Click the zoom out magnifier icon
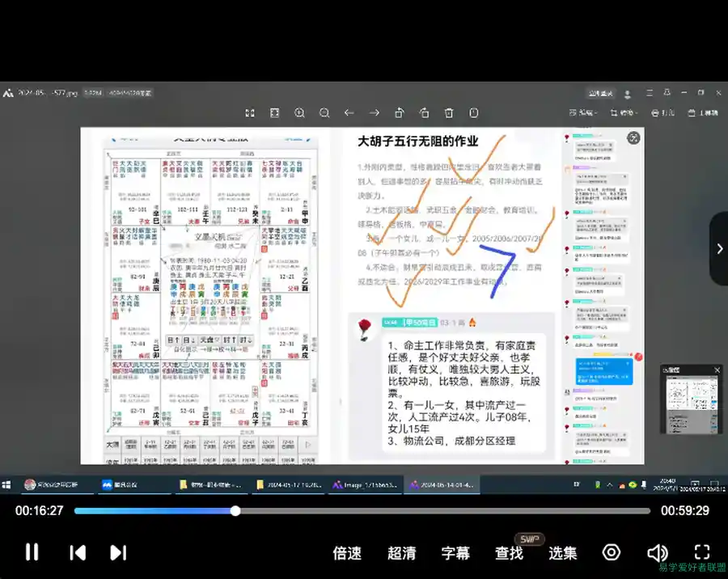This screenshot has width=728, height=579. [324, 113]
